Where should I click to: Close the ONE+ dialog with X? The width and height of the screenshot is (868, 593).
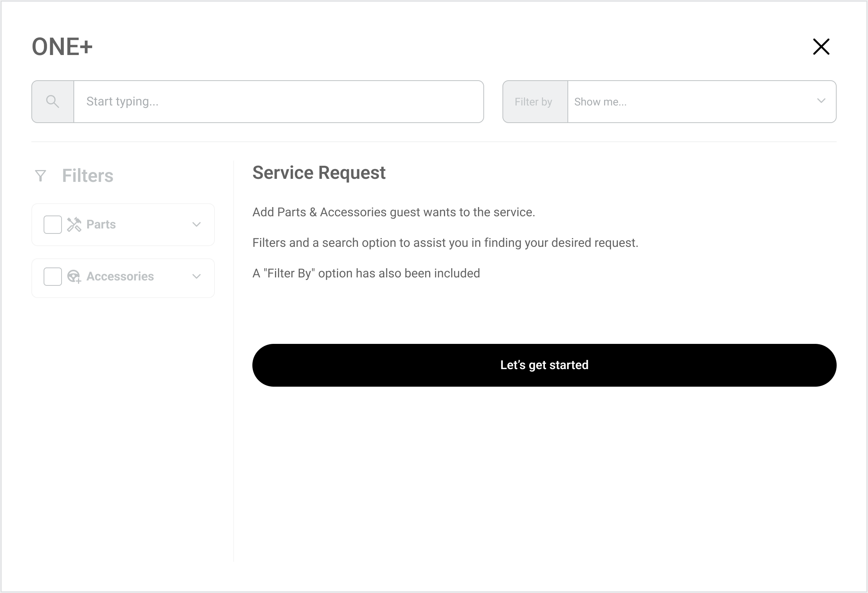(821, 47)
